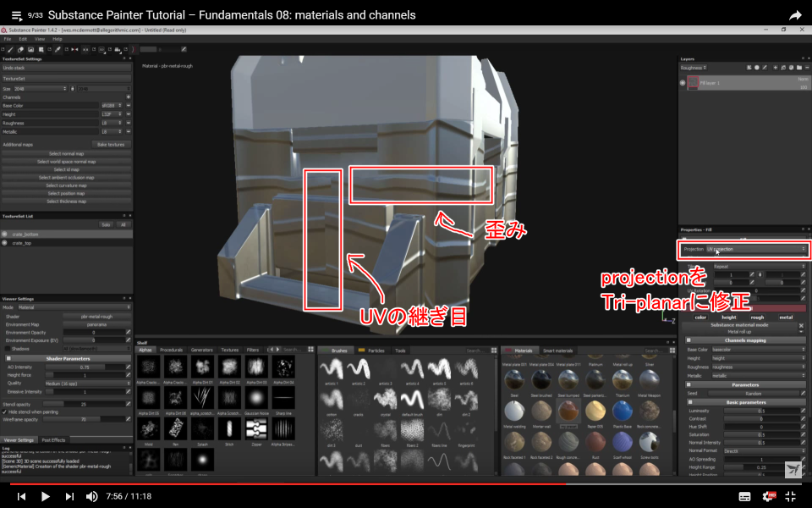812x508 pixels.
Task: Skip to the next video
Action: 69,496
